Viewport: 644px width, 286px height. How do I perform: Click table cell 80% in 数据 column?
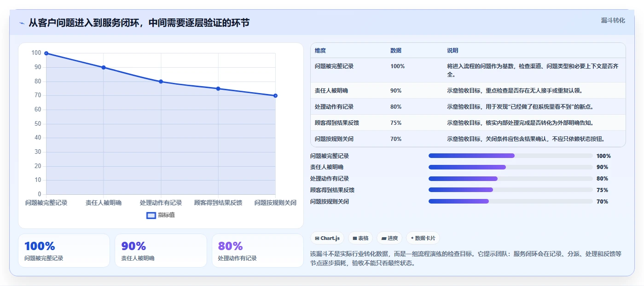pyautogui.click(x=396, y=107)
